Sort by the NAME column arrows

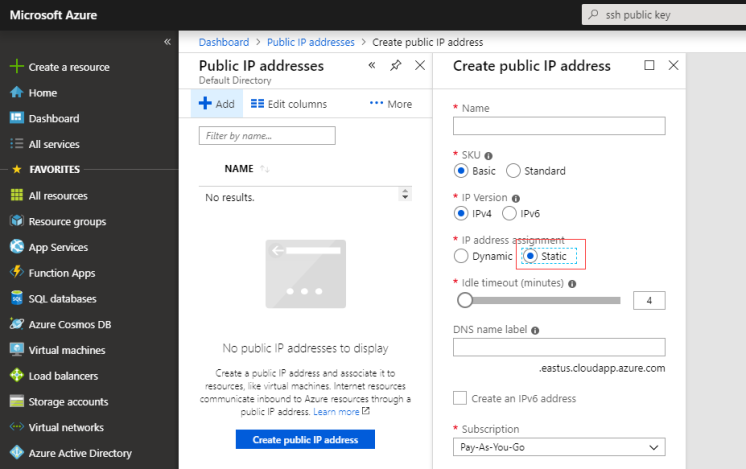(265, 169)
